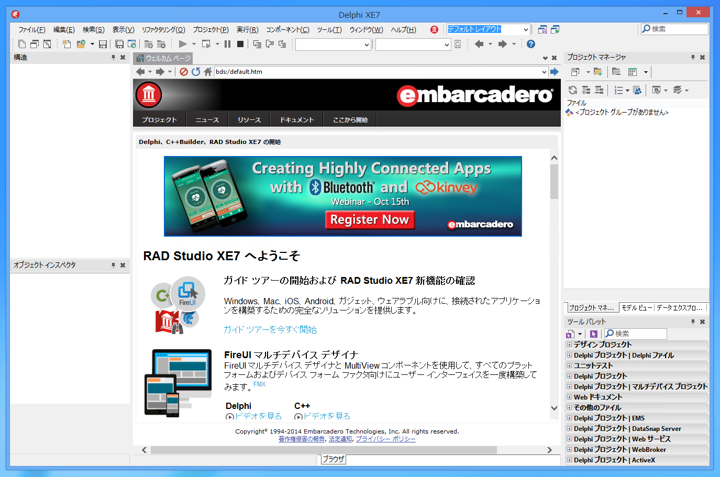This screenshot has height=477, width=720.
Task: Click the Stop (black square) toolbar icon
Action: pyautogui.click(x=240, y=44)
